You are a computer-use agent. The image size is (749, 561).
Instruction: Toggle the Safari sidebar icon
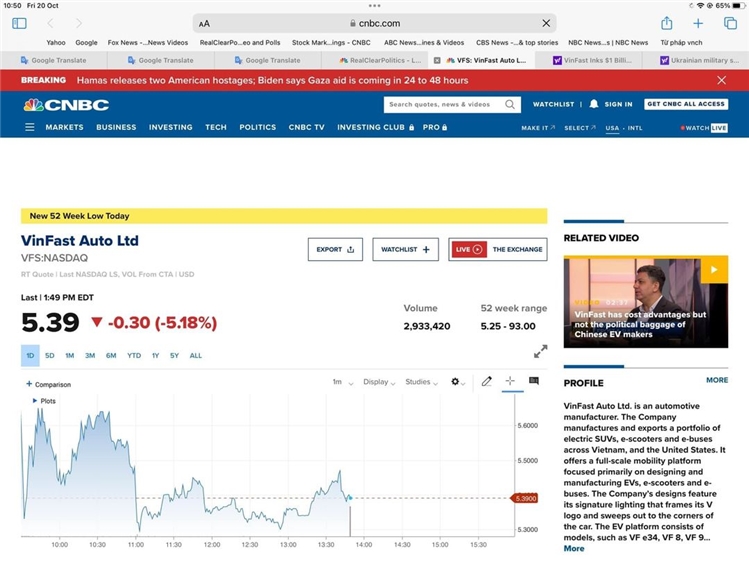[x=19, y=23]
